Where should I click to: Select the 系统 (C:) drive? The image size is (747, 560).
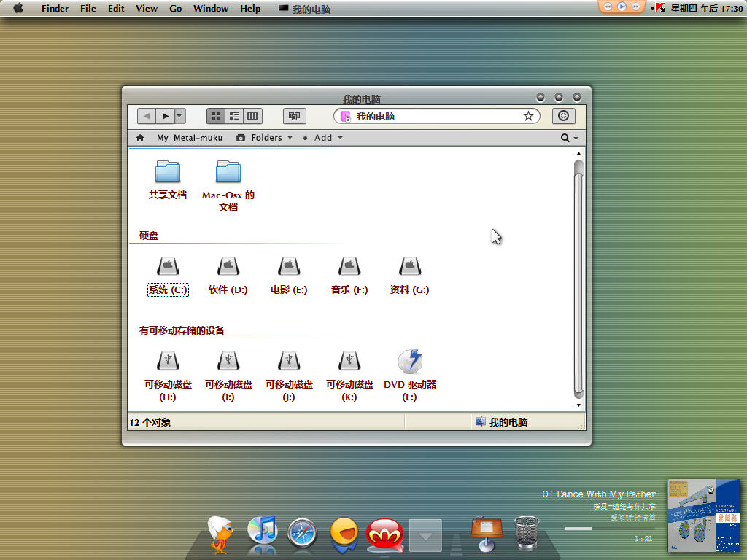[x=168, y=276]
